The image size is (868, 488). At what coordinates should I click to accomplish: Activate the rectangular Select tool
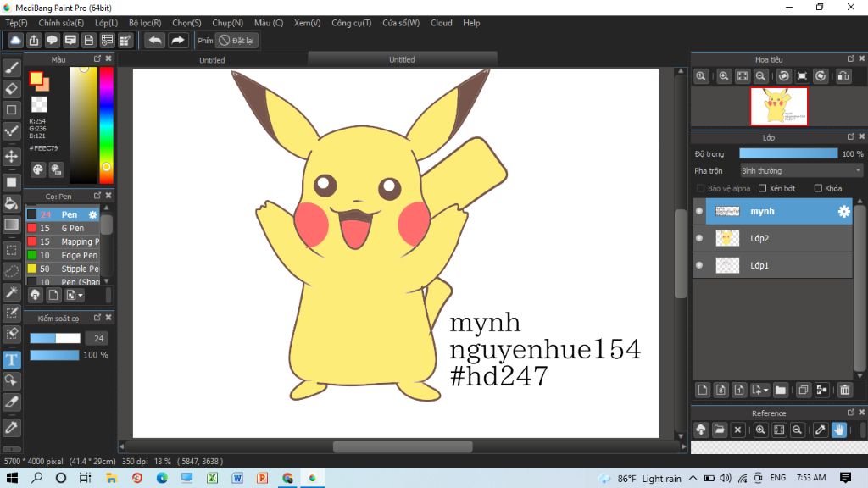click(12, 250)
